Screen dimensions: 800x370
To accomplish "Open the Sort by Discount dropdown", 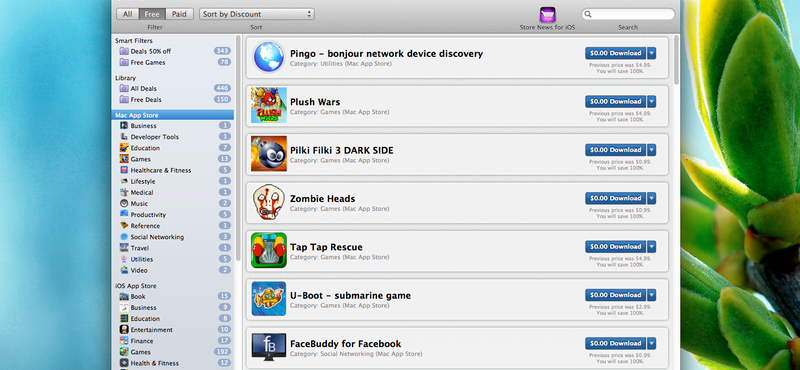I will [x=257, y=14].
